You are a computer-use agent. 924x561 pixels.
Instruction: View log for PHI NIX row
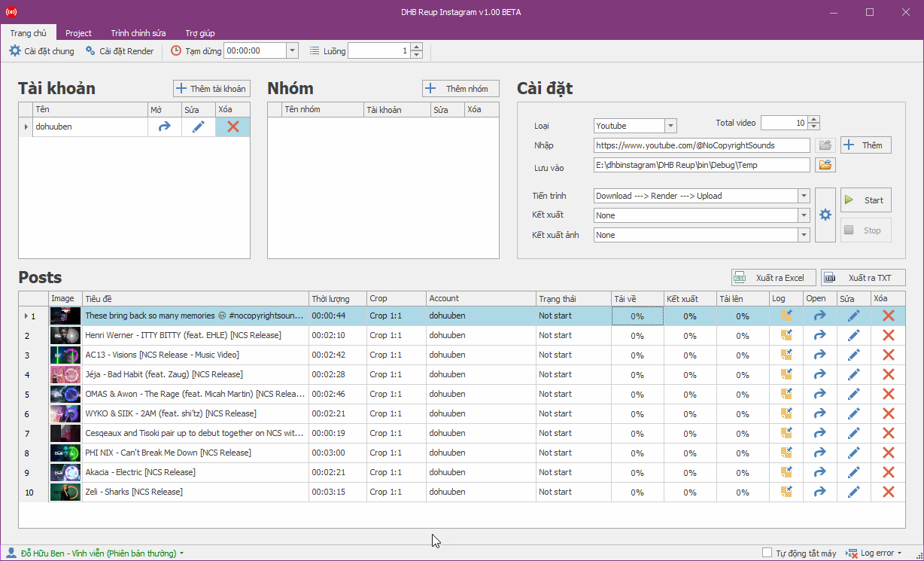(x=786, y=453)
